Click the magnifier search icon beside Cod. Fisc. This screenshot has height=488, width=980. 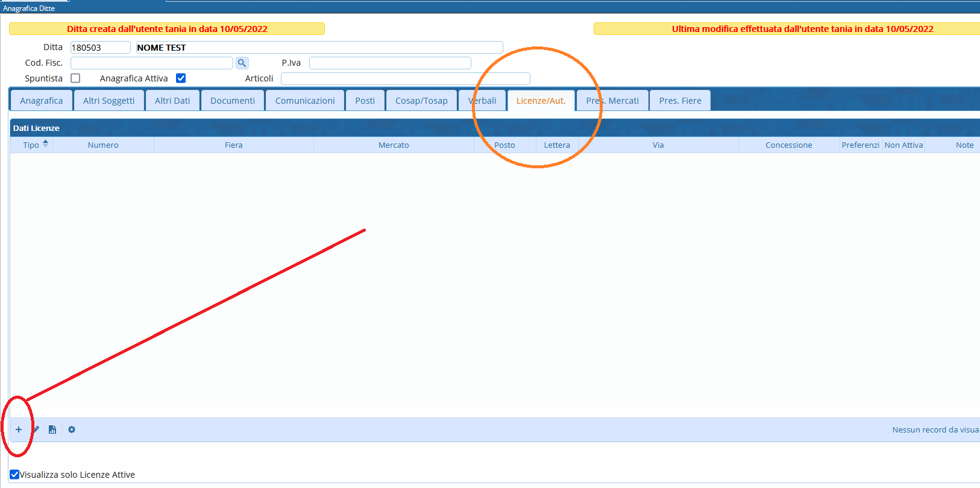coord(242,63)
